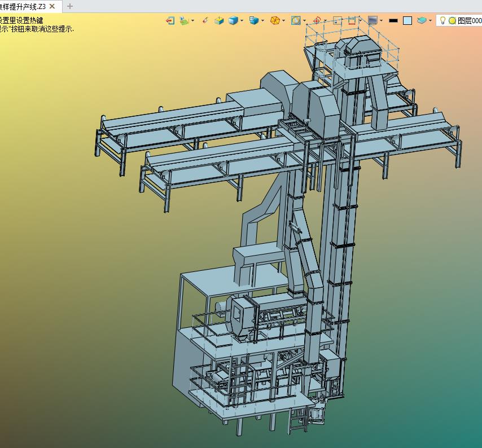
Task: Open dropdown arrow beside blue shaded cube
Action: coord(242,20)
